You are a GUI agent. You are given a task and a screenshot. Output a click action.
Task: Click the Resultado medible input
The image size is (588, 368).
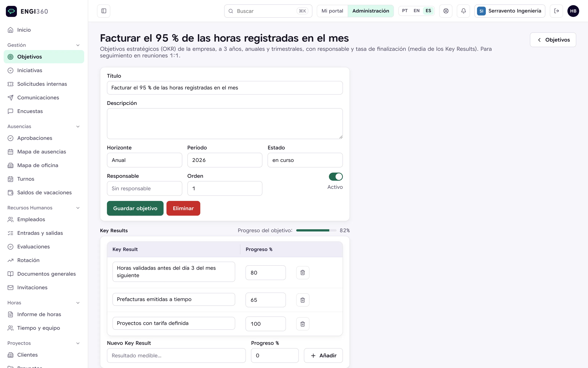(176, 355)
